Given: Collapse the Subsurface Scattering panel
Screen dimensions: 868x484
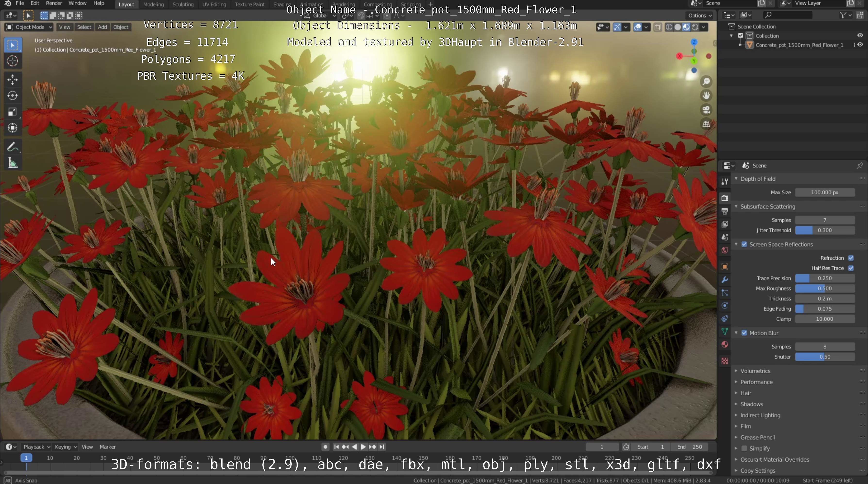Looking at the screenshot, I should (x=767, y=207).
